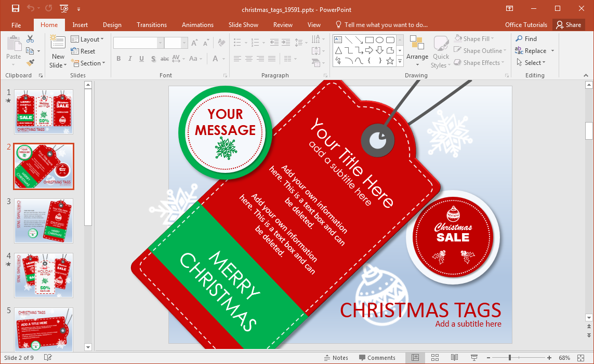Open the Design ribbon tab
Image resolution: width=594 pixels, height=364 pixels.
coord(112,24)
